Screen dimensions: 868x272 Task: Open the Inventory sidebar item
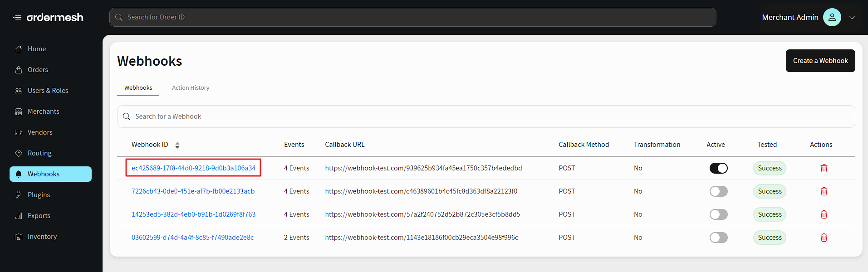pyautogui.click(x=42, y=237)
